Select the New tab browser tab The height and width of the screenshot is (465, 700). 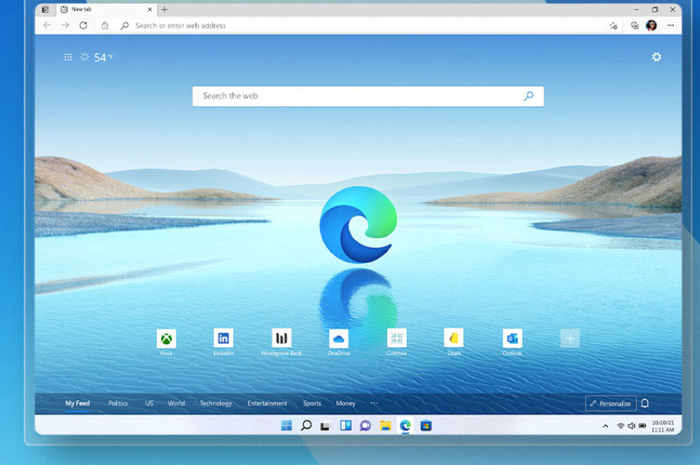(x=106, y=9)
